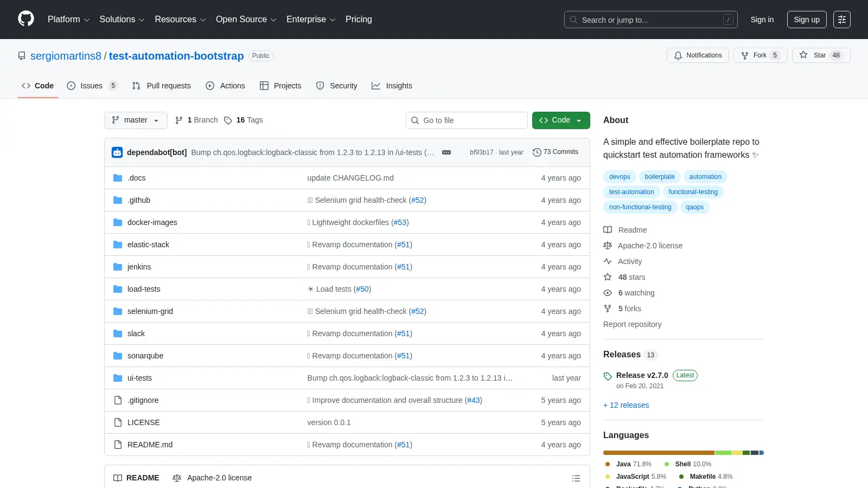The width and height of the screenshot is (868, 488).
Task: Fork the repository with Fork button
Action: 761,55
